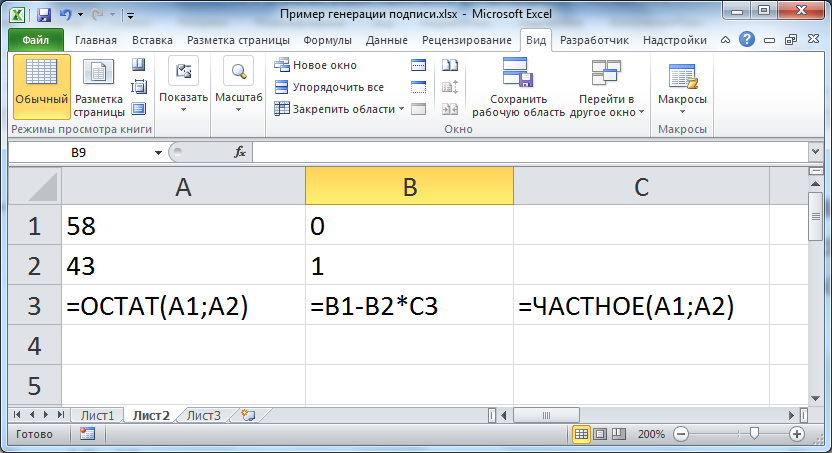Switch to the Рецензирование tab
Screen dimensions: 832x453
pos(467,40)
